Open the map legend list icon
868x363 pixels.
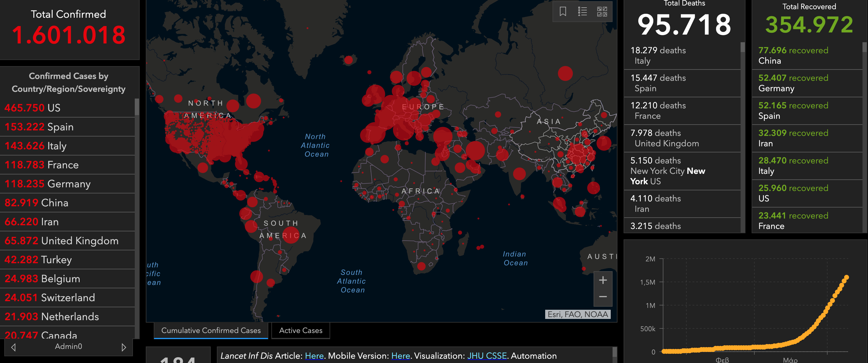(x=582, y=11)
